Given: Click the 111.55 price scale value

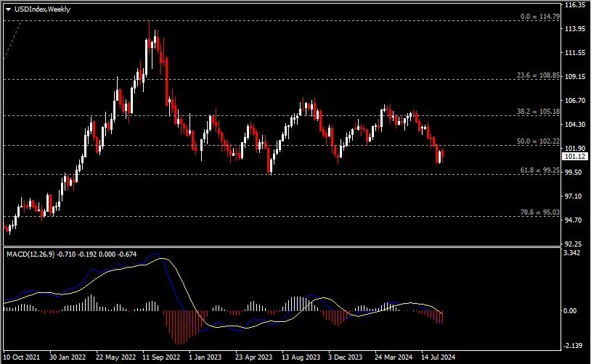Looking at the screenshot, I should pyautogui.click(x=575, y=53).
